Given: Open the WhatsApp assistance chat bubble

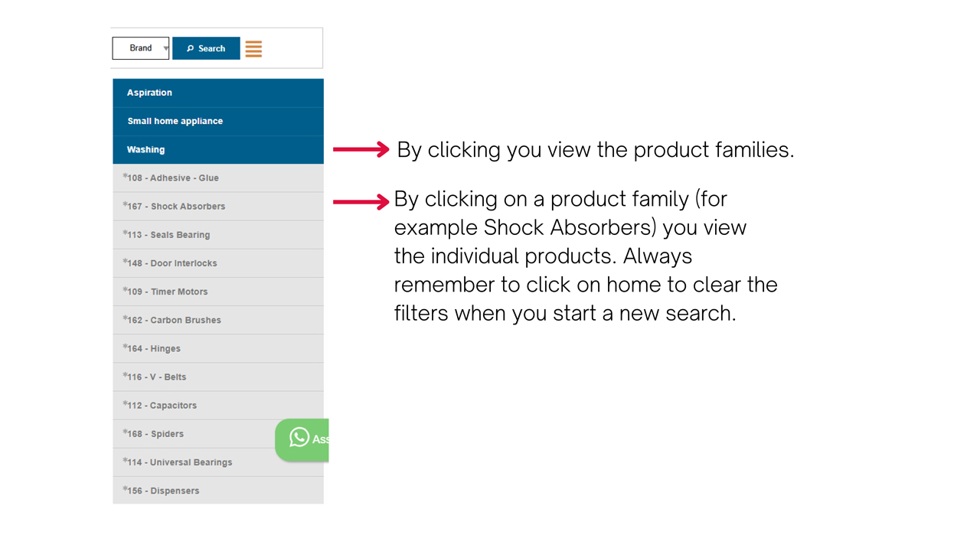Looking at the screenshot, I should (302, 439).
